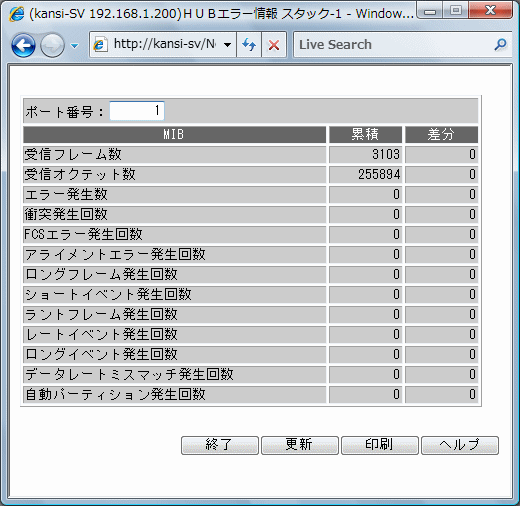Viewport: 520px width, 506px height.
Task: Select the 自動パーティション発生回数 row label
Action: tap(115, 394)
